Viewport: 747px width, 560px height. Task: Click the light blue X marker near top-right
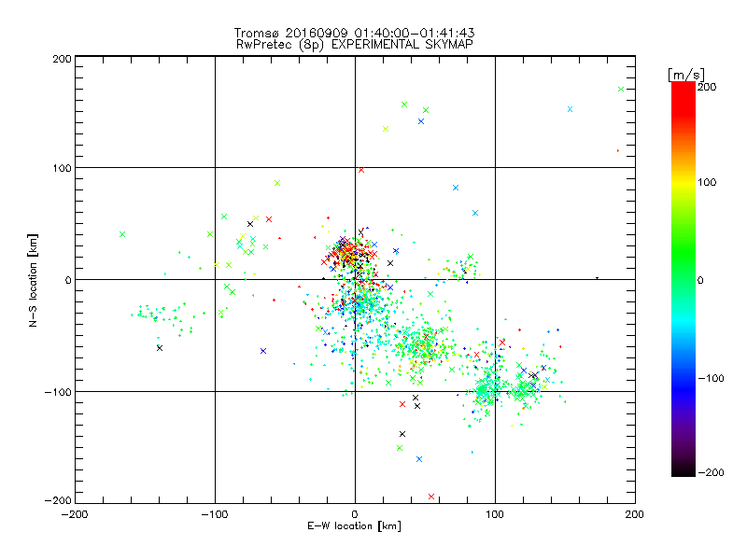coord(570,109)
